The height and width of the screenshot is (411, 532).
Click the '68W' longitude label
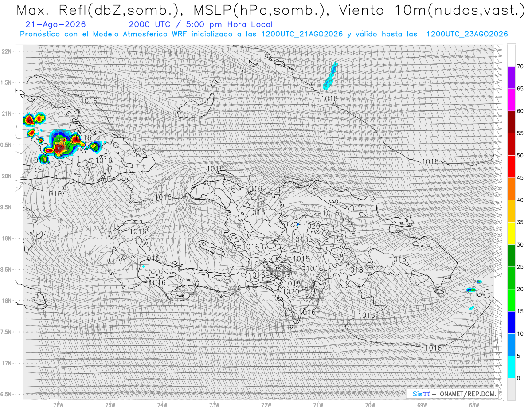coord(474,405)
